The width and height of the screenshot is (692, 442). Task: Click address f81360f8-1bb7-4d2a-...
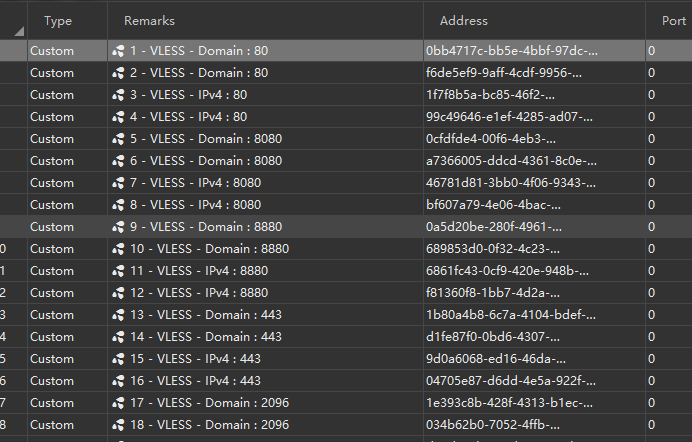pyautogui.click(x=493, y=293)
